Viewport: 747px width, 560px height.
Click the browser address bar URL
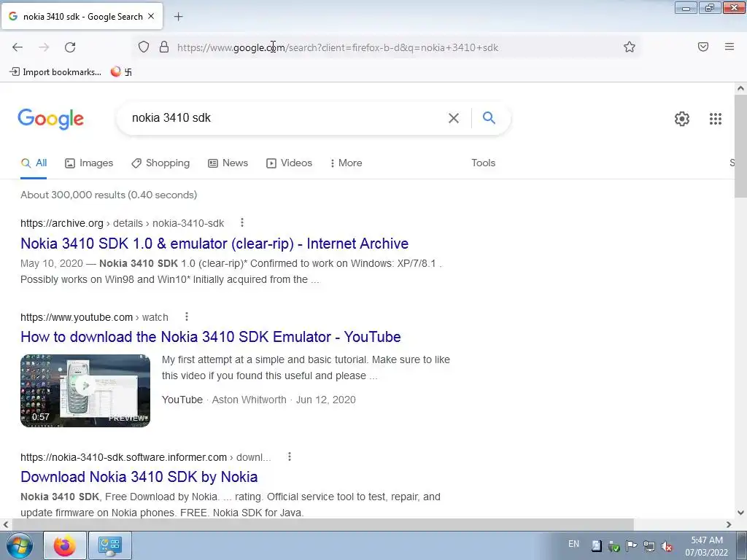click(338, 47)
